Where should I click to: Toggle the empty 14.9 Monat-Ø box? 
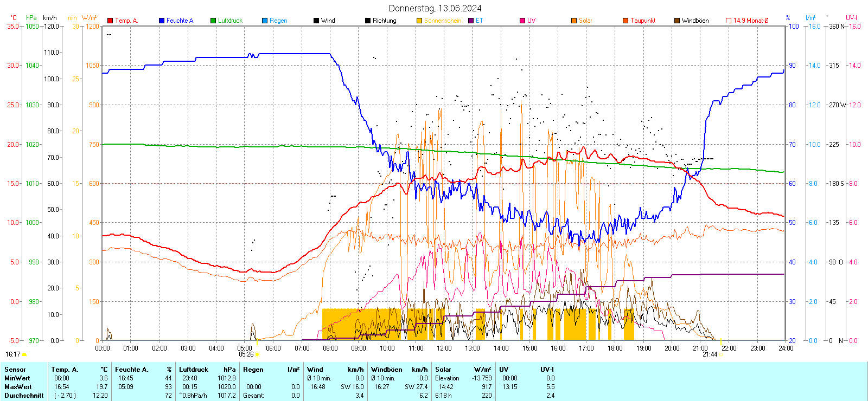pos(729,21)
